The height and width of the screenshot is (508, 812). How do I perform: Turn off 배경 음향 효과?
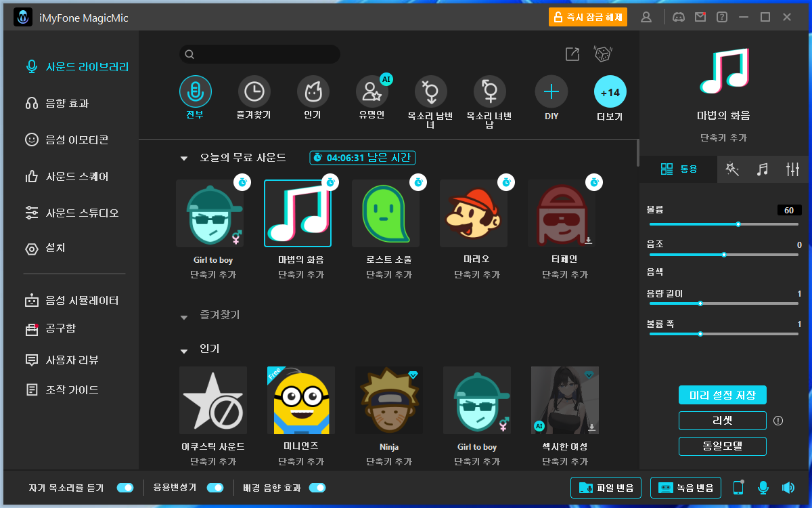click(x=317, y=488)
